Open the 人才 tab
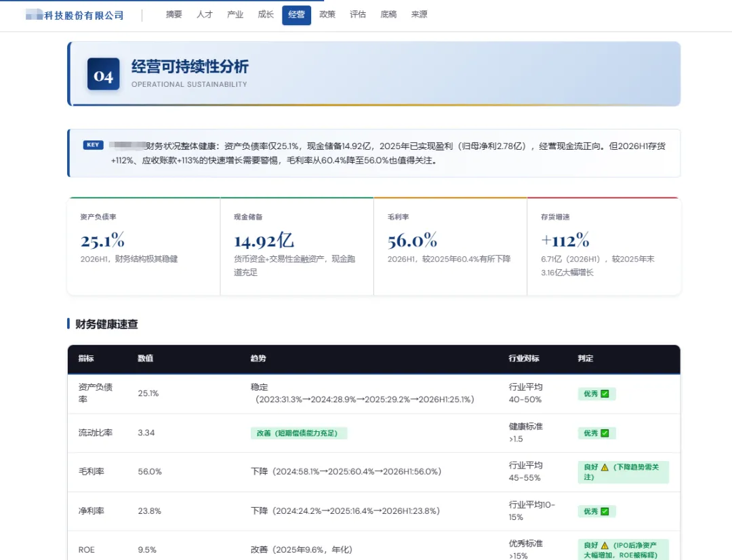Screen dimensions: 732x560 click(x=205, y=14)
